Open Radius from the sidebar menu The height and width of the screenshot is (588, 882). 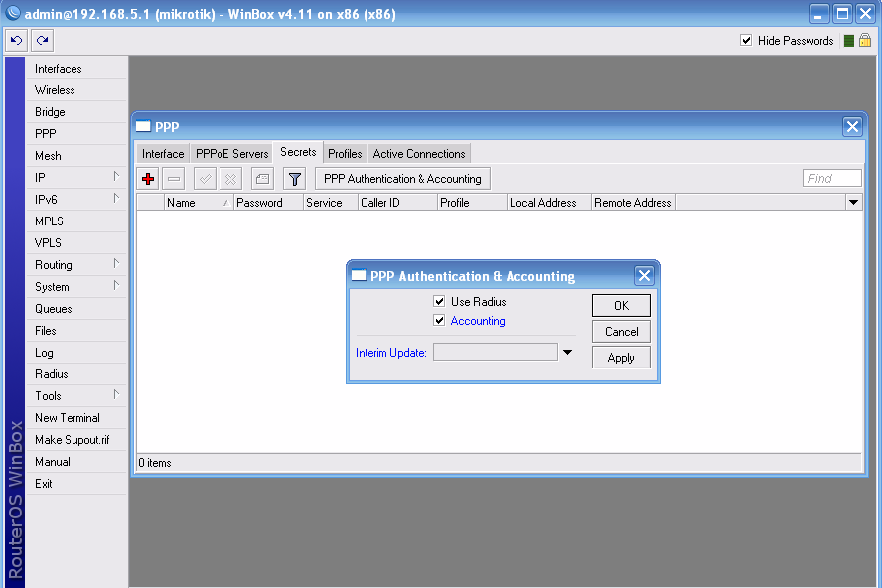coord(75,374)
